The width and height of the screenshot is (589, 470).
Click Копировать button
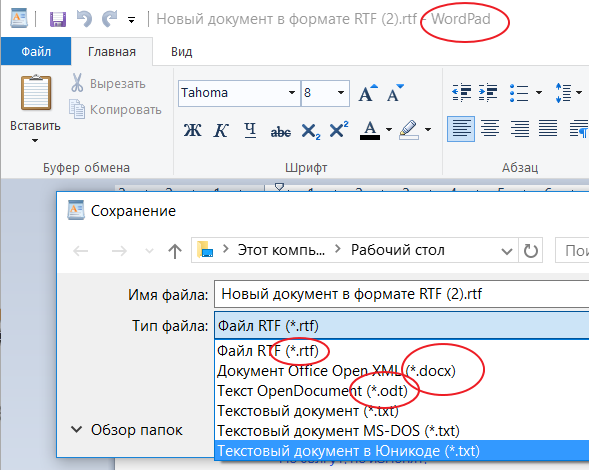pyautogui.click(x=116, y=109)
